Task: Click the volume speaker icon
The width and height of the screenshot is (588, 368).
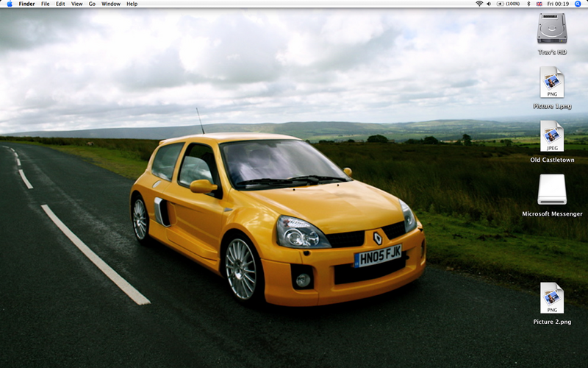Action: coord(490,4)
